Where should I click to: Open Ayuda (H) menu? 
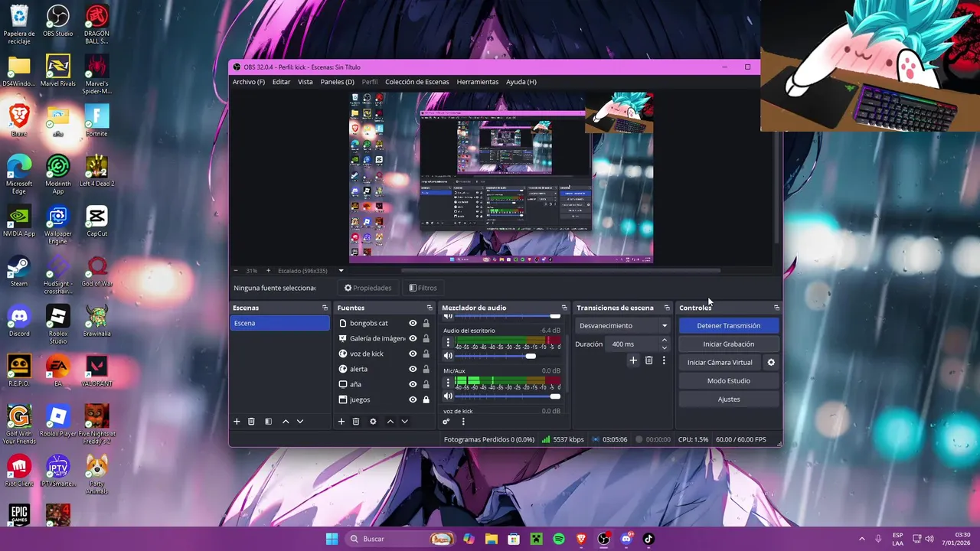point(521,82)
